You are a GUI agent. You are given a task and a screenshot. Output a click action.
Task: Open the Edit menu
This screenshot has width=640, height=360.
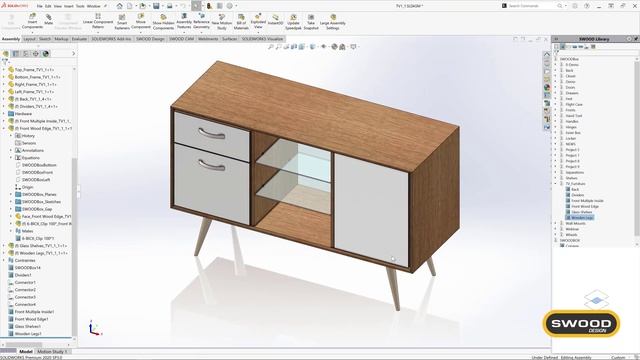48,6
